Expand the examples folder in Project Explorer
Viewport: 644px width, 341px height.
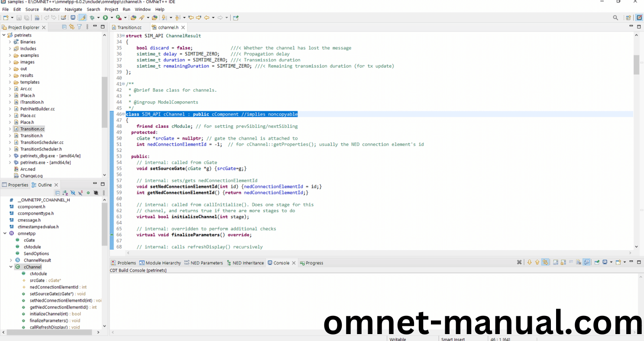click(10, 55)
